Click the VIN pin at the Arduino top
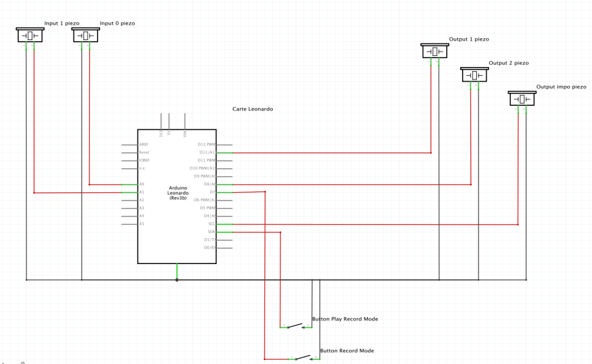592x364 pixels. [185, 121]
